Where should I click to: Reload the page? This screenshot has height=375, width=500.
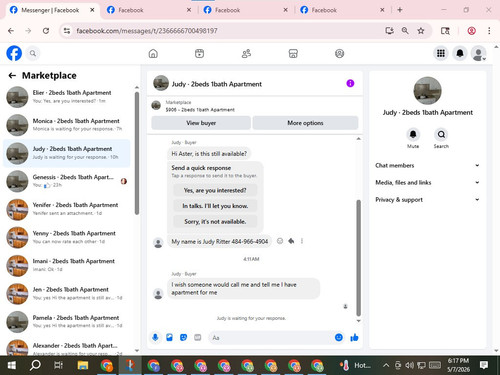[x=46, y=31]
